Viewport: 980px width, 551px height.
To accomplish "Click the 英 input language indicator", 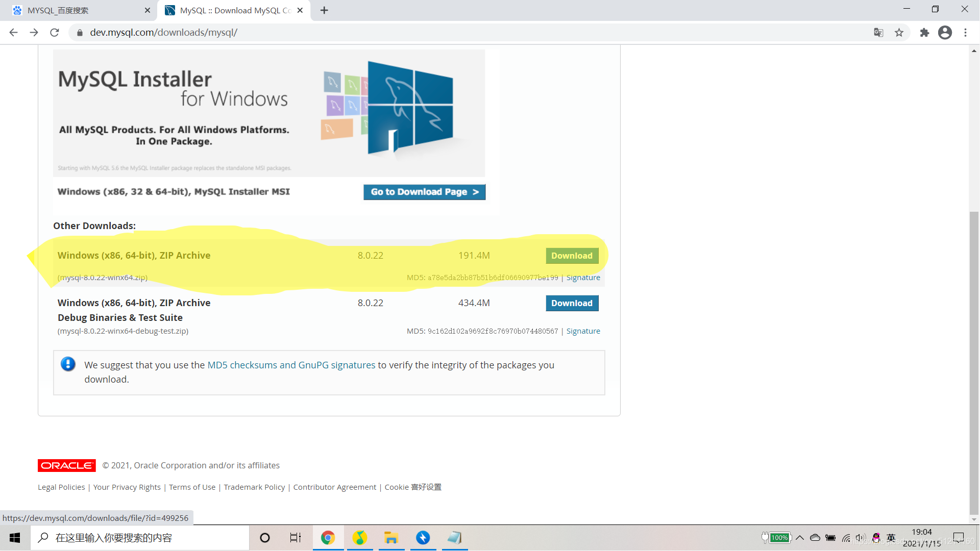I will point(891,538).
